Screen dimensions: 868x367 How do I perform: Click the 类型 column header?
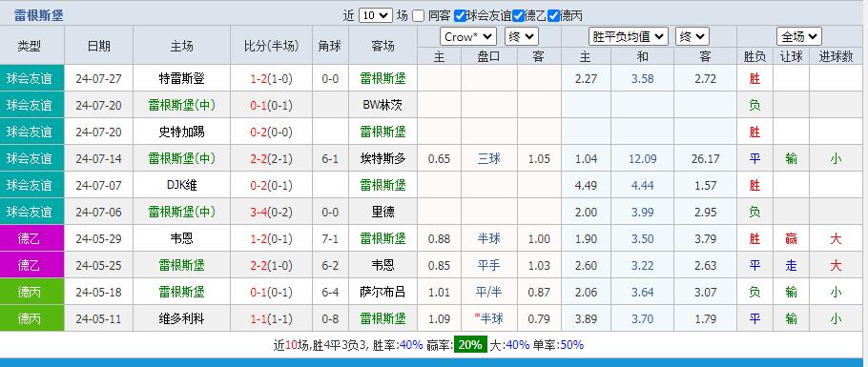[30, 46]
